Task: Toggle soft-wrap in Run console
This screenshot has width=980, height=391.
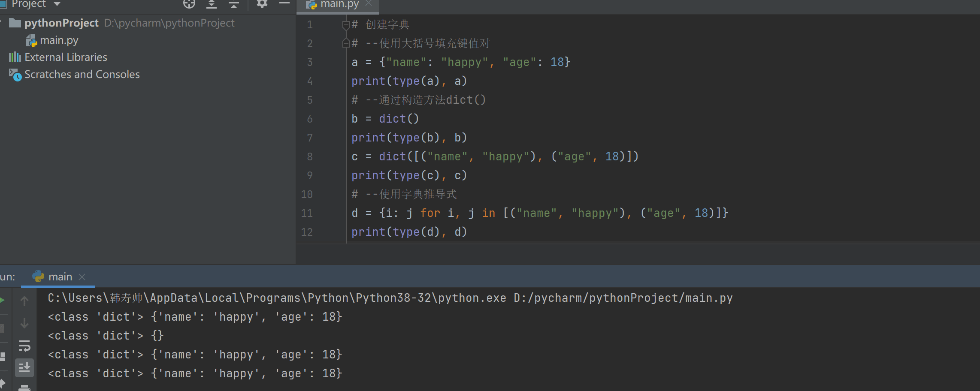Action: click(24, 346)
